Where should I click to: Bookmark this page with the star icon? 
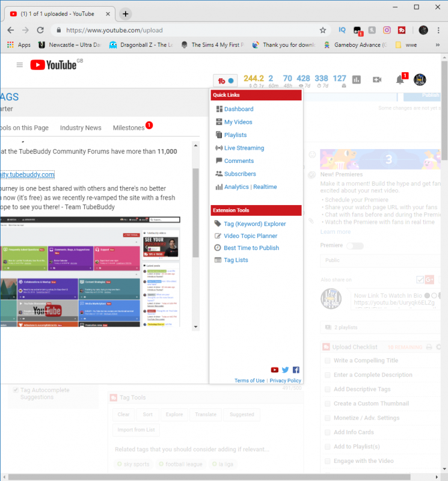[x=322, y=30]
